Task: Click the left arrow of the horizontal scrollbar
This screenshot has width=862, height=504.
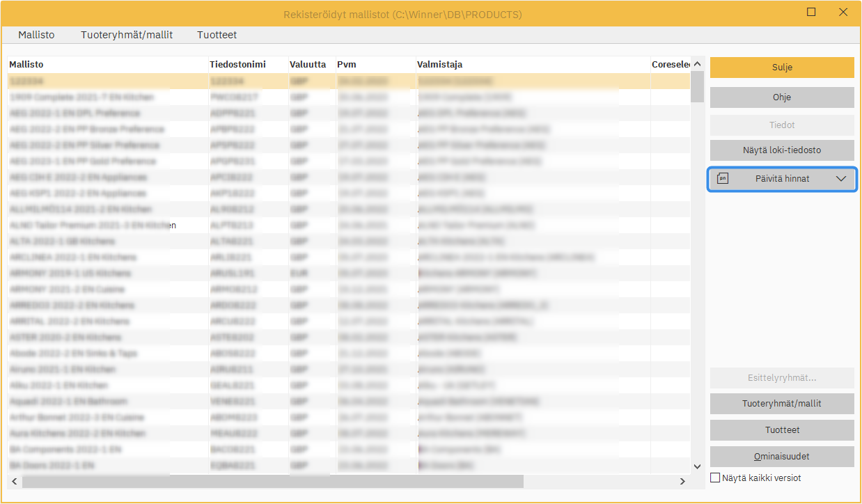Action: [x=13, y=481]
